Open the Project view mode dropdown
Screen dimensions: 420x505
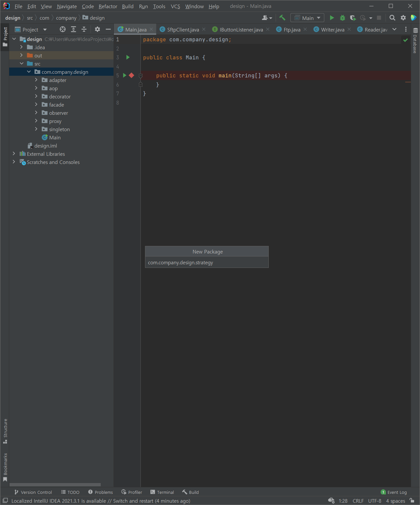pyautogui.click(x=31, y=30)
